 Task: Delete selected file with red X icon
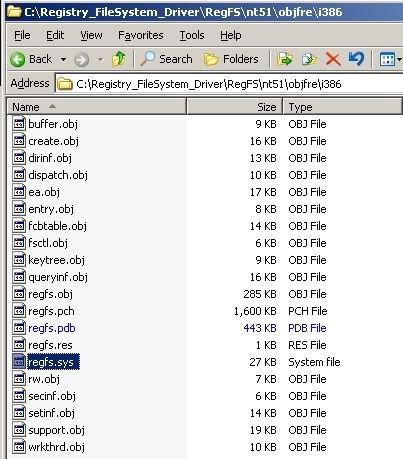(x=333, y=60)
